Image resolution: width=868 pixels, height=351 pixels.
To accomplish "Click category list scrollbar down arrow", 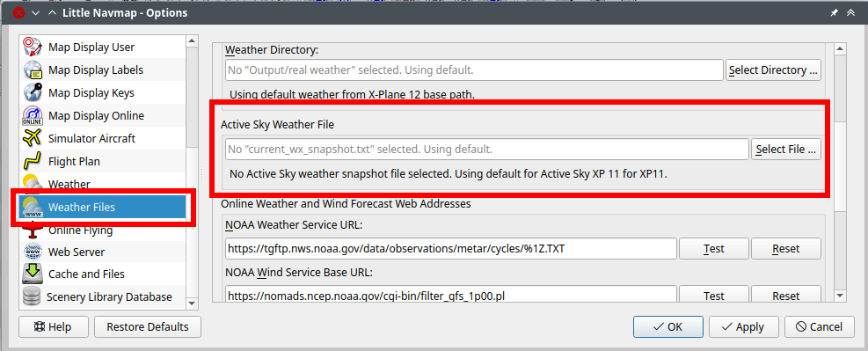I will [192, 303].
